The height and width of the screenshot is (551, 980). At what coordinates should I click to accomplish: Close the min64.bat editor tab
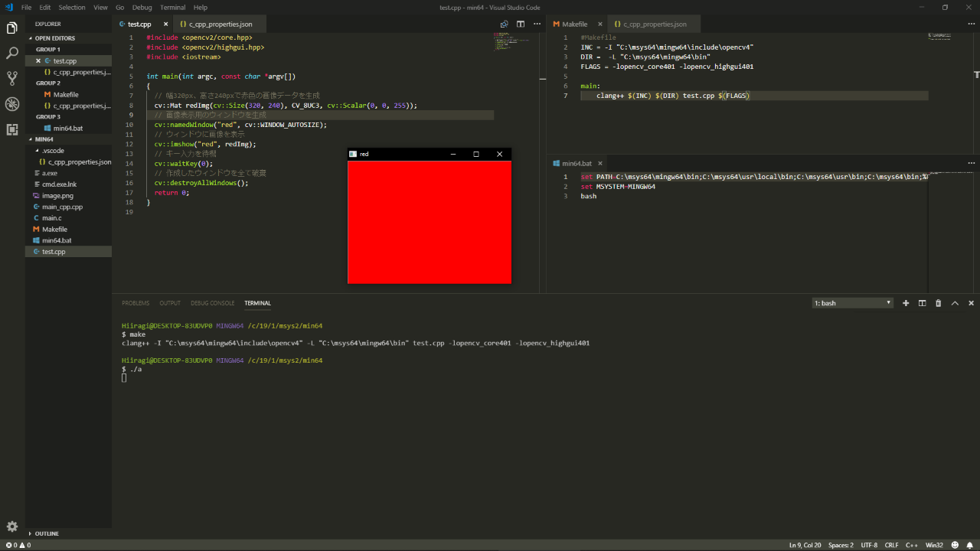point(601,163)
